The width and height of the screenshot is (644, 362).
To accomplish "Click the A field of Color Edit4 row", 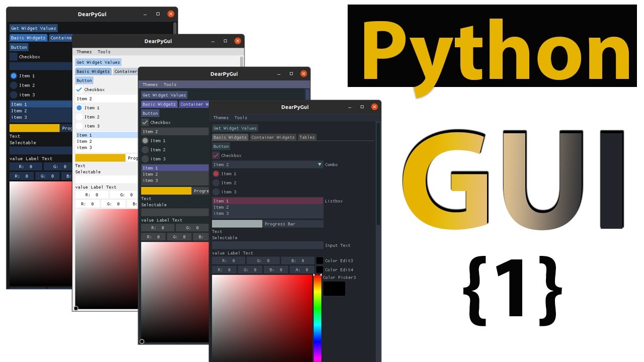I will tap(302, 269).
